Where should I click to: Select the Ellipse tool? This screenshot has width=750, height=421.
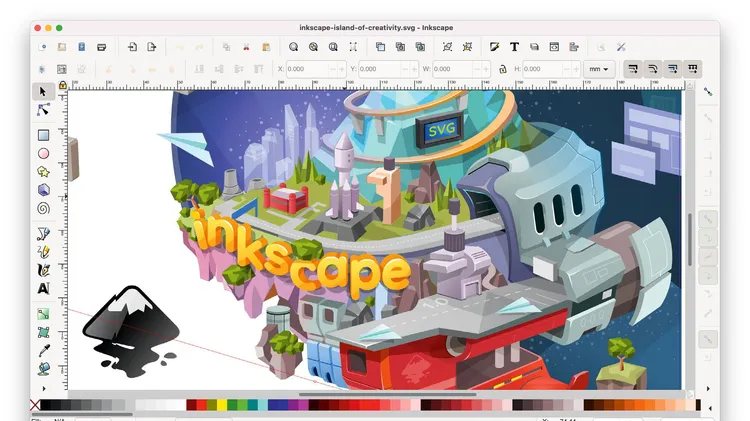click(43, 154)
